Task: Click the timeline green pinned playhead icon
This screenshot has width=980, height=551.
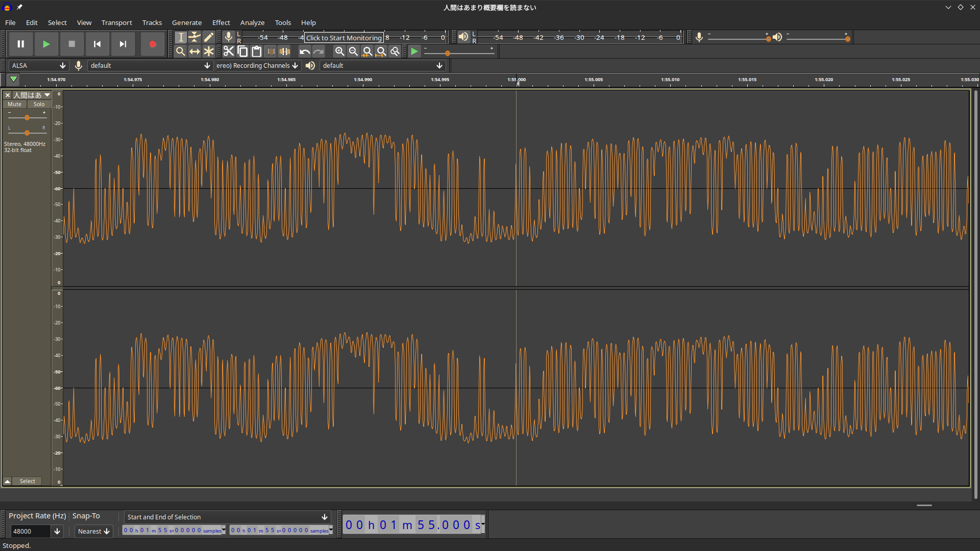Action: pyautogui.click(x=13, y=79)
